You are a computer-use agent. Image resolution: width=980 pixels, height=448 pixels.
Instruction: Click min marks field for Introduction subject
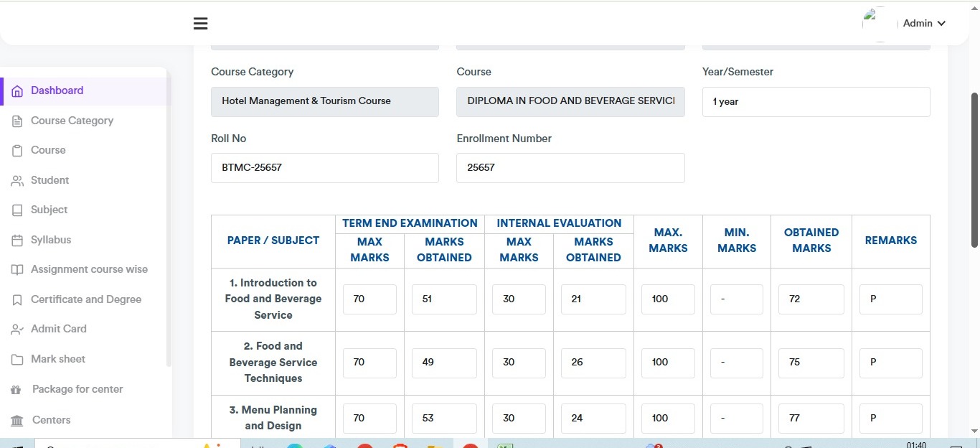(737, 299)
